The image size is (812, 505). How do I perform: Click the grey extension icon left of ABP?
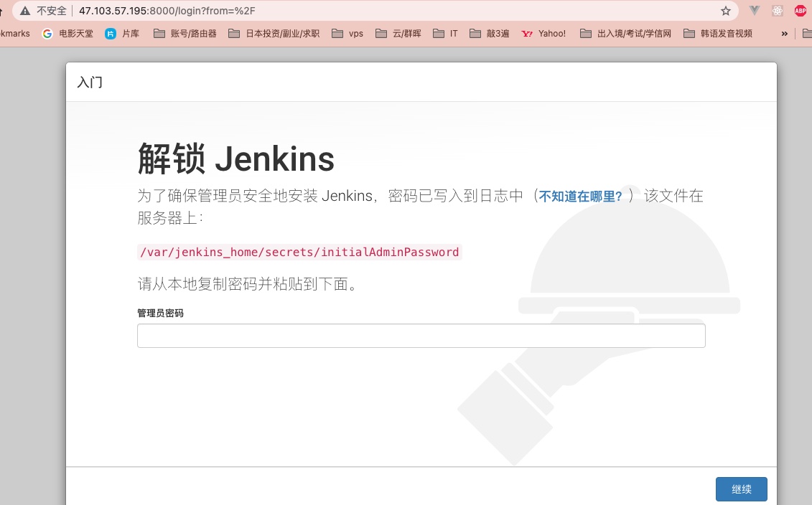(x=777, y=11)
